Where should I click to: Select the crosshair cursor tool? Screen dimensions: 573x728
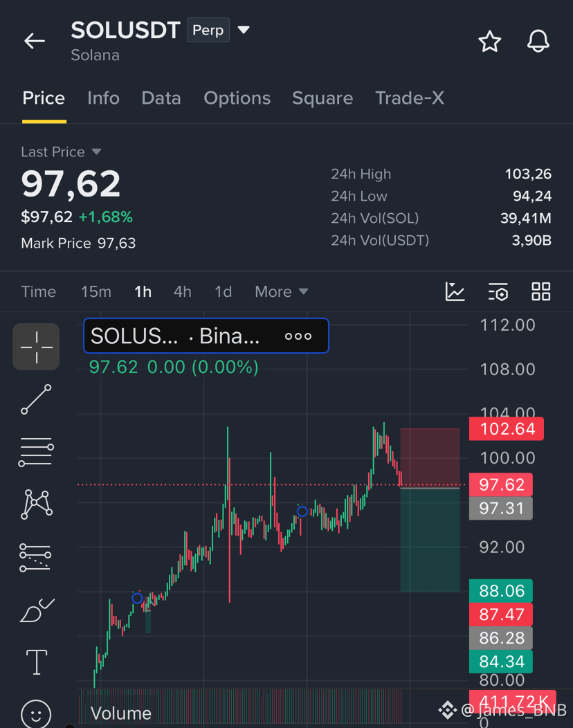pos(36,347)
